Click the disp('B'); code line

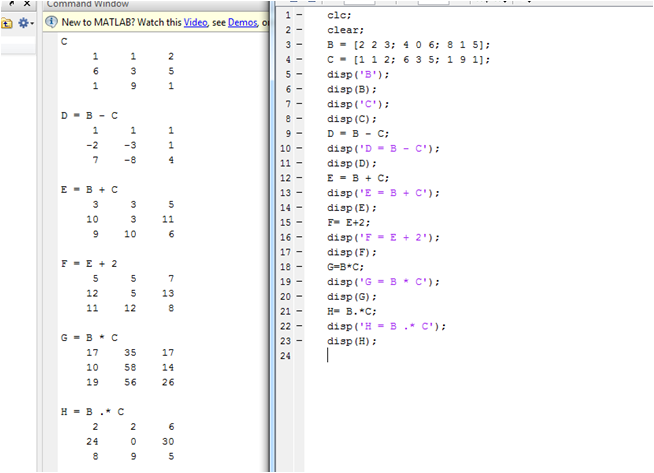click(358, 75)
